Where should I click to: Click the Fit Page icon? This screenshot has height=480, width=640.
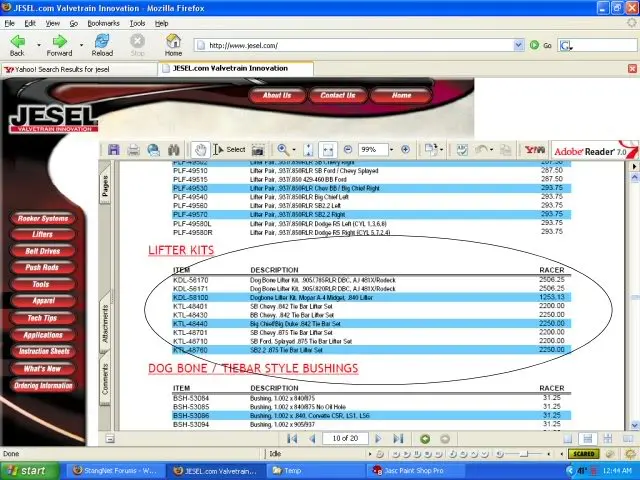(309, 150)
